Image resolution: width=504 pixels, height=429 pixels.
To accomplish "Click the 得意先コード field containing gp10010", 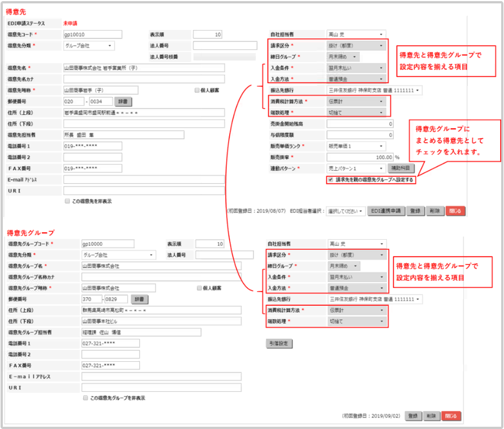I will pos(93,34).
